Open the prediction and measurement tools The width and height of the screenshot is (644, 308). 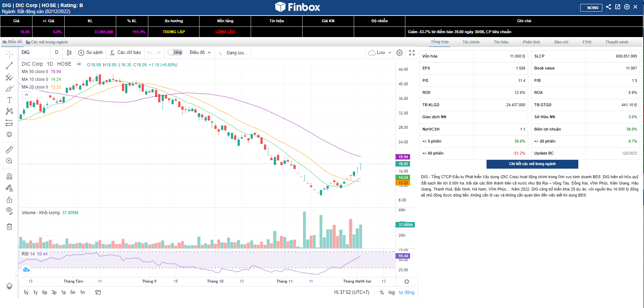10,123
